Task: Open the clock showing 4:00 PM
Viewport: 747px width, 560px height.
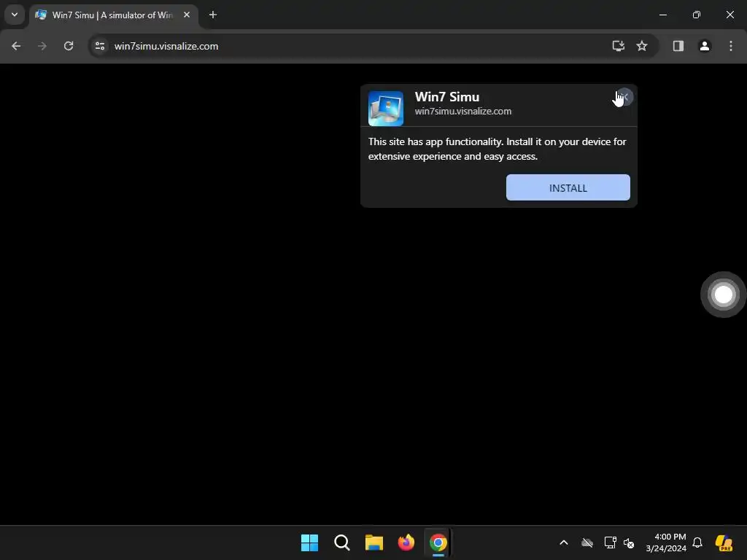Action: point(666,542)
